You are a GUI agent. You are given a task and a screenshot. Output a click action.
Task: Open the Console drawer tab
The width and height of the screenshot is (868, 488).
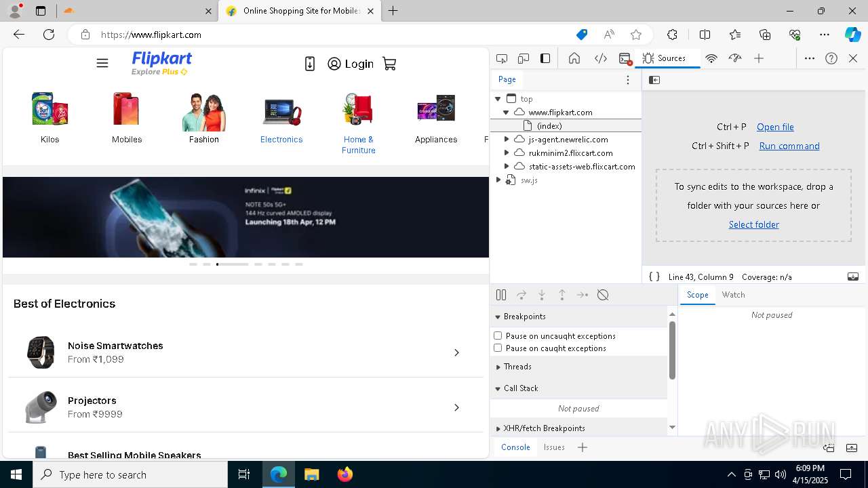coord(515,447)
